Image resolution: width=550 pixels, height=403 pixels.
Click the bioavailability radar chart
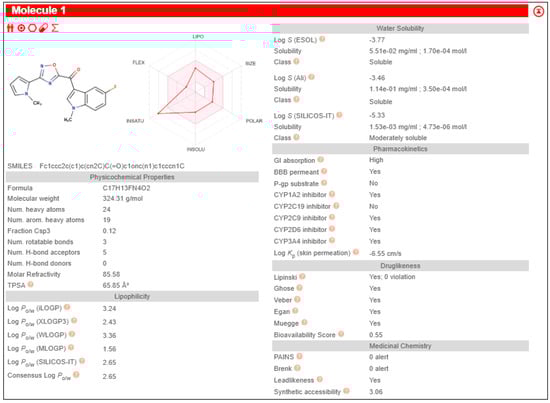pyautogui.click(x=195, y=93)
